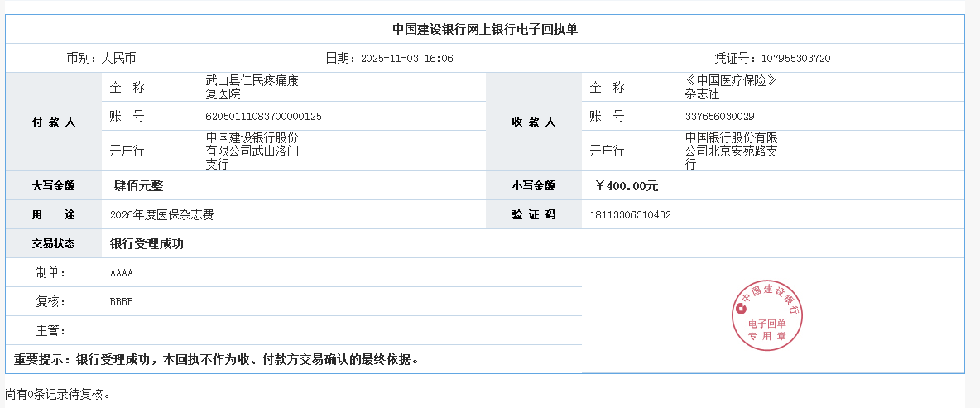Select the amount ￥400.00元
This screenshot has width=980, height=408.
pyautogui.click(x=627, y=186)
